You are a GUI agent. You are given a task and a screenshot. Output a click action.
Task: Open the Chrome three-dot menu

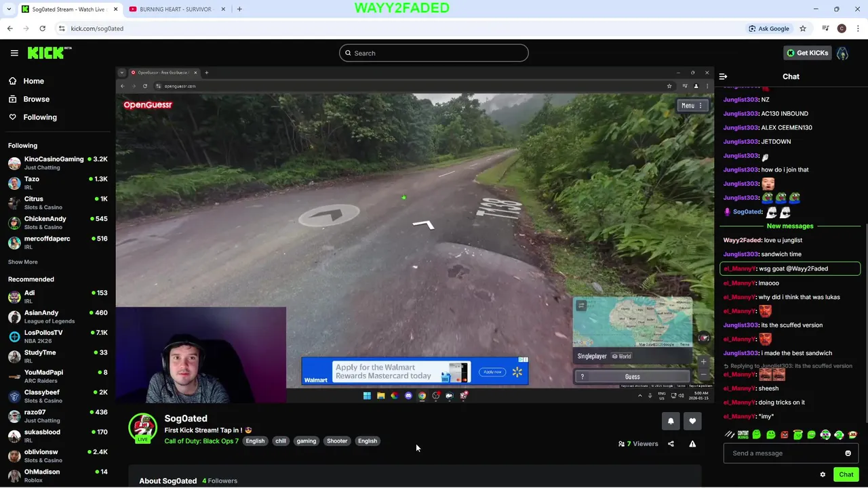click(x=858, y=28)
